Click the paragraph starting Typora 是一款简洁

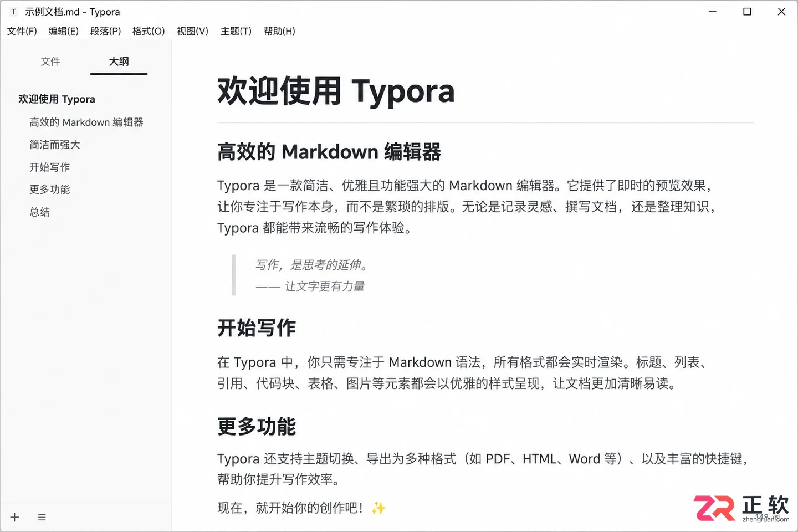467,207
